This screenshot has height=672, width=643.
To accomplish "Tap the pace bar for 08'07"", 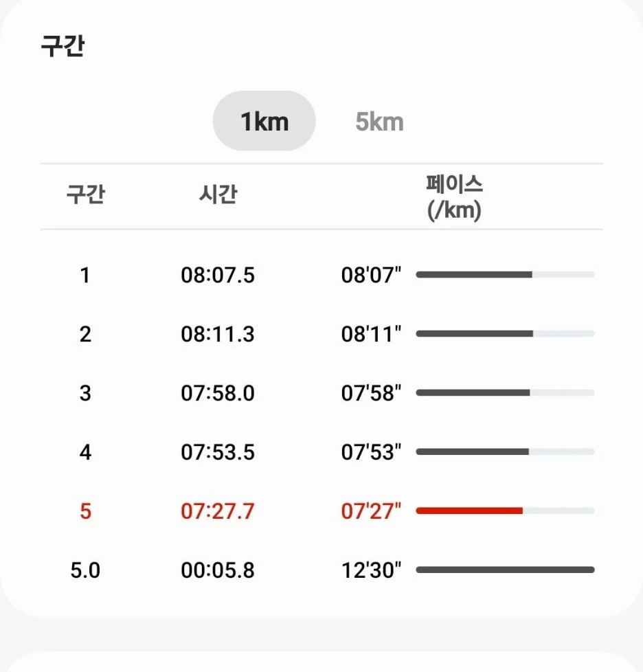I will click(505, 275).
